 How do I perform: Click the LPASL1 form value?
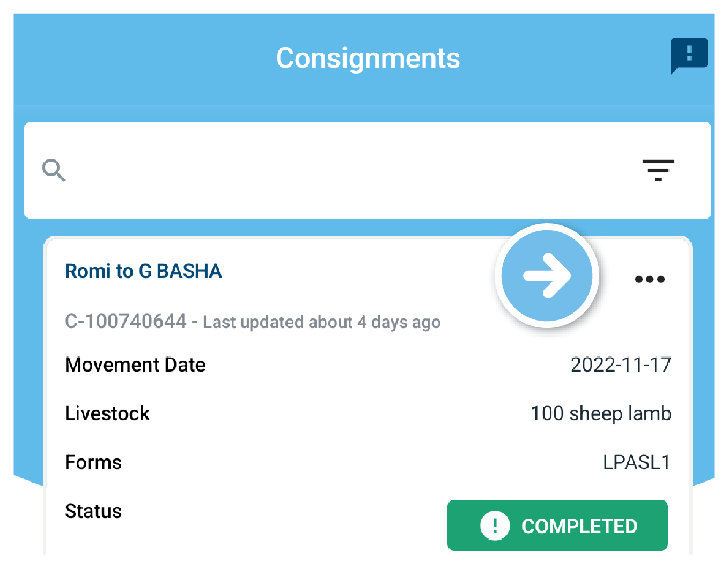click(x=636, y=463)
